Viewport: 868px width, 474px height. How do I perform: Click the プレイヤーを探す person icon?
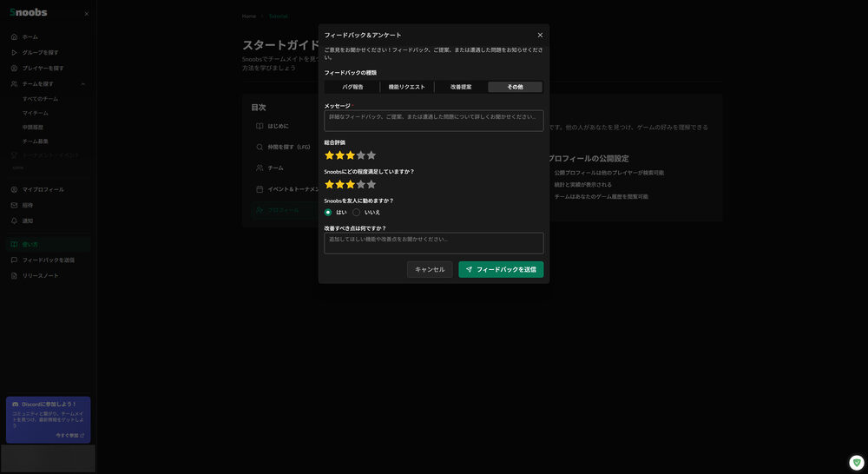point(15,68)
